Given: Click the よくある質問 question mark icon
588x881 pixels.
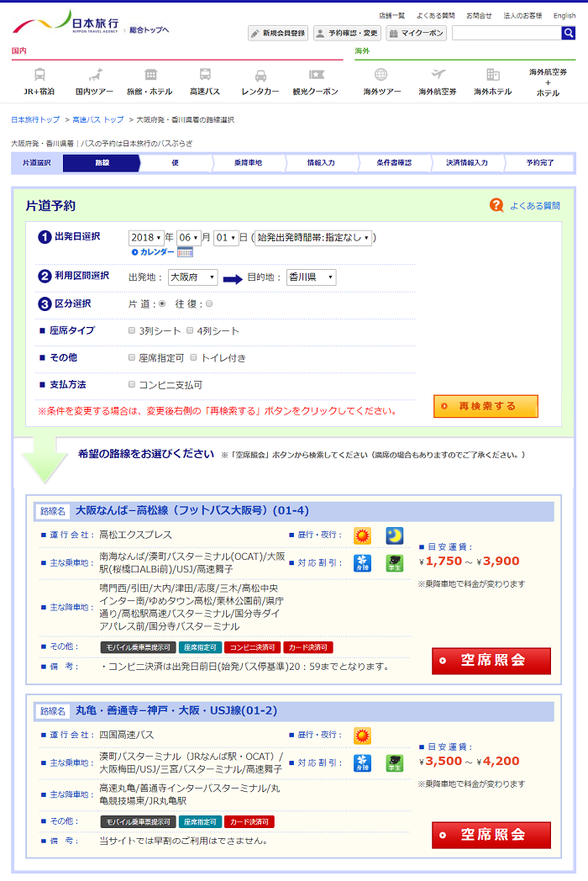Looking at the screenshot, I should [496, 205].
